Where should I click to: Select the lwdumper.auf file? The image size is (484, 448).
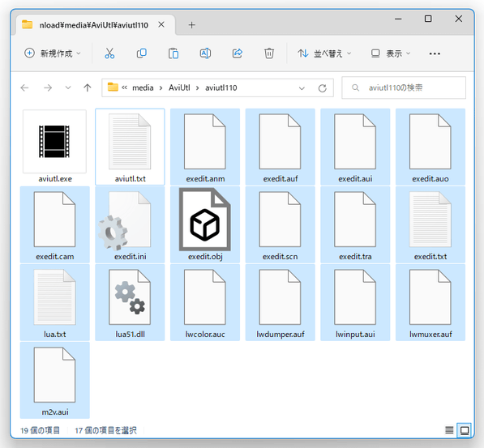(x=281, y=302)
